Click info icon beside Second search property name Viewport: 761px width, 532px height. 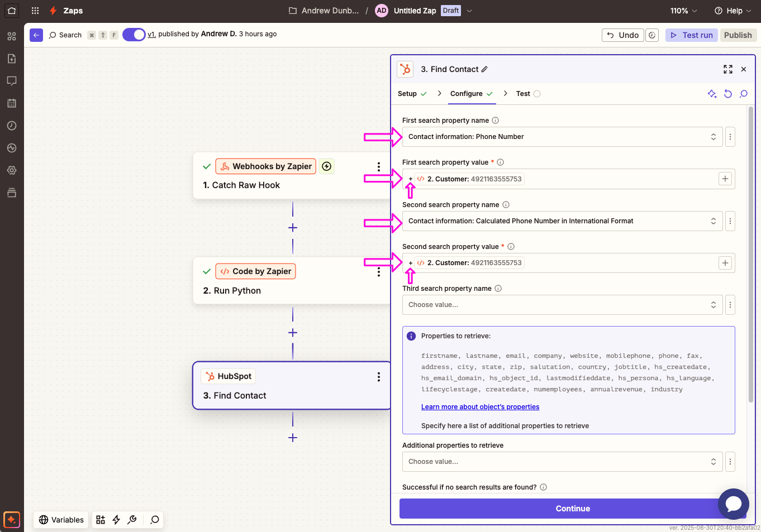coord(506,205)
